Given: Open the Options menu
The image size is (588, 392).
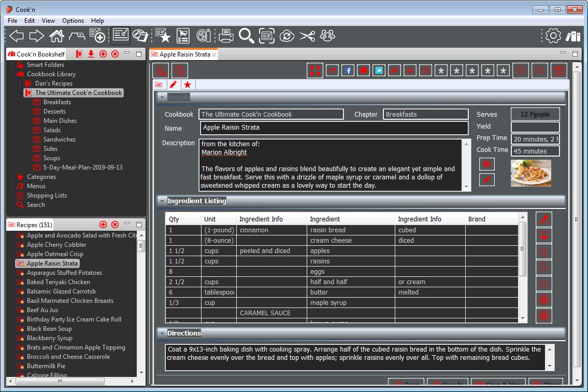Looking at the screenshot, I should (x=73, y=21).
